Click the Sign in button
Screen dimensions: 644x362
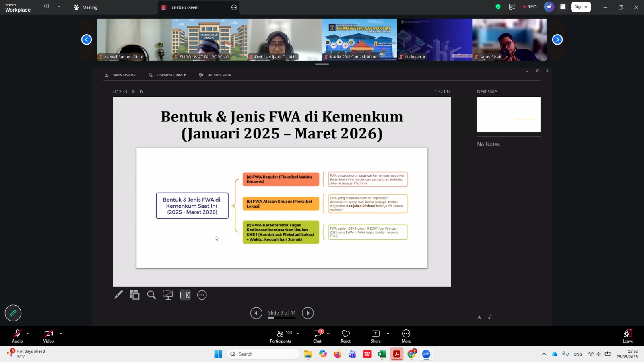pyautogui.click(x=581, y=7)
